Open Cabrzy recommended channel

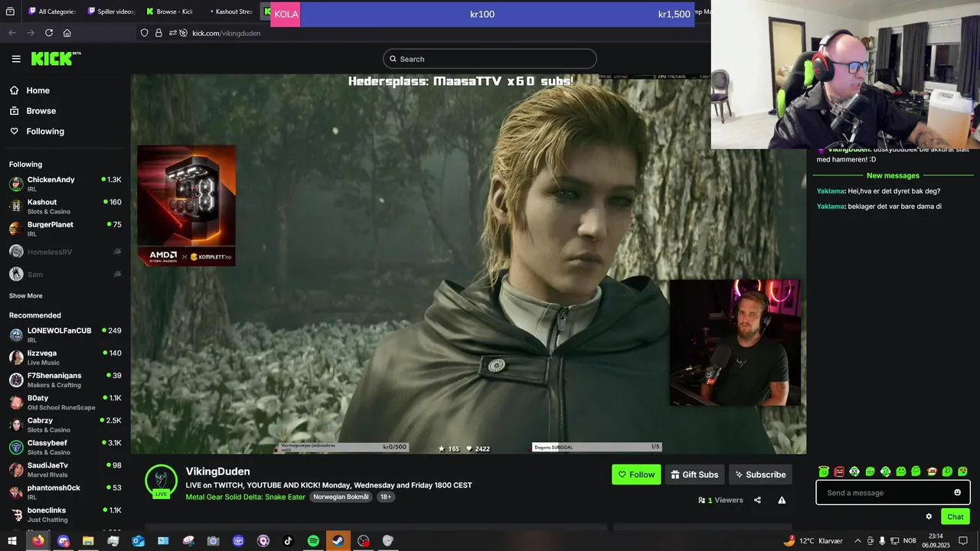click(x=65, y=425)
